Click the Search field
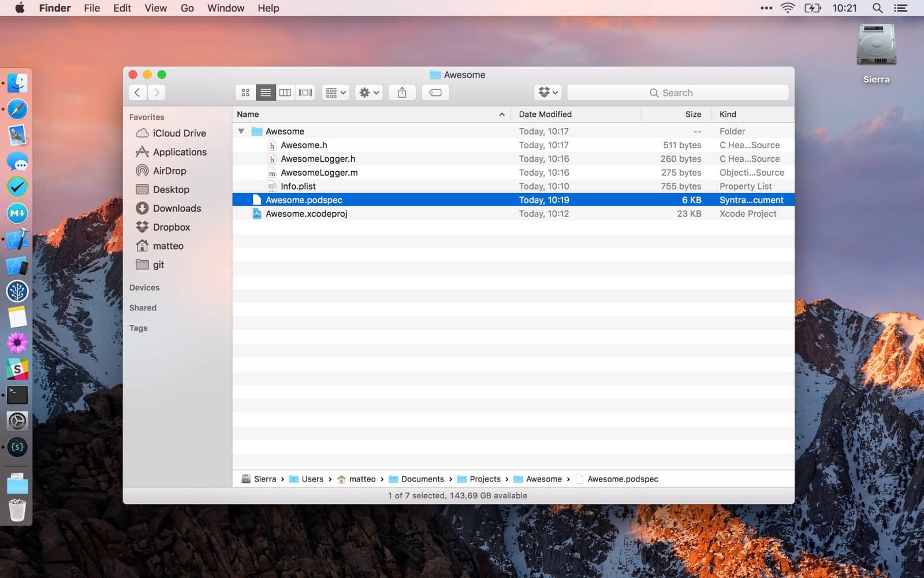 677,92
